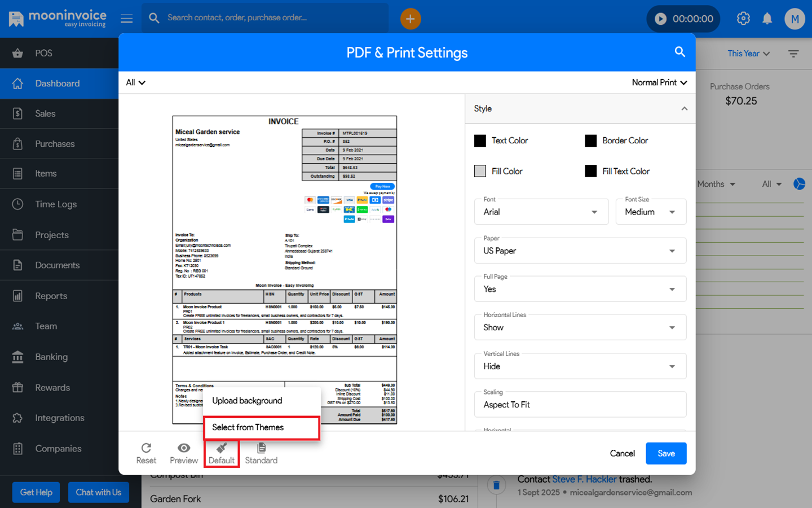Choose Upload background menu option

coord(248,401)
